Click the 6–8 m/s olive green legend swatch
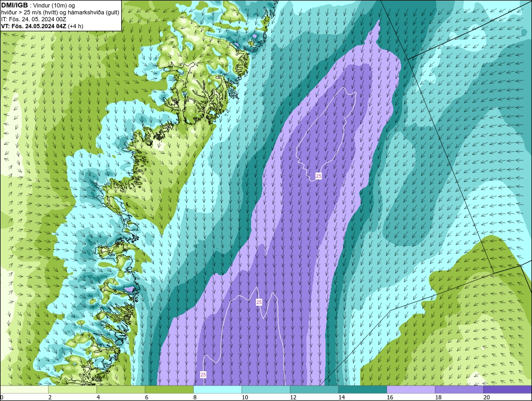The width and height of the screenshot is (532, 401). pyautogui.click(x=169, y=389)
